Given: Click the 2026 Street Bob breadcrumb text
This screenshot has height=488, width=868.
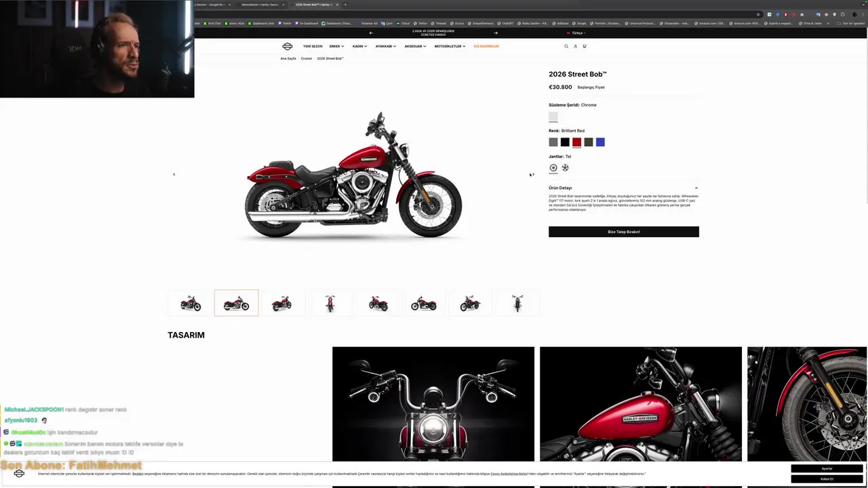Looking at the screenshot, I should tap(330, 58).
